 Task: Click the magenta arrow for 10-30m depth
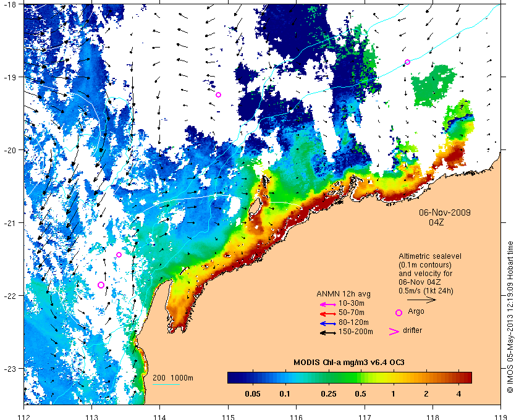point(328,304)
